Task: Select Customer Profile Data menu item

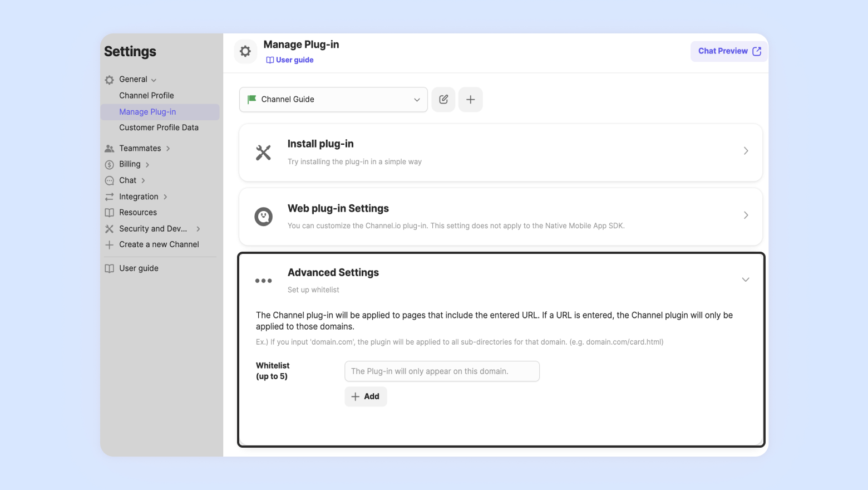Action: pyautogui.click(x=159, y=128)
